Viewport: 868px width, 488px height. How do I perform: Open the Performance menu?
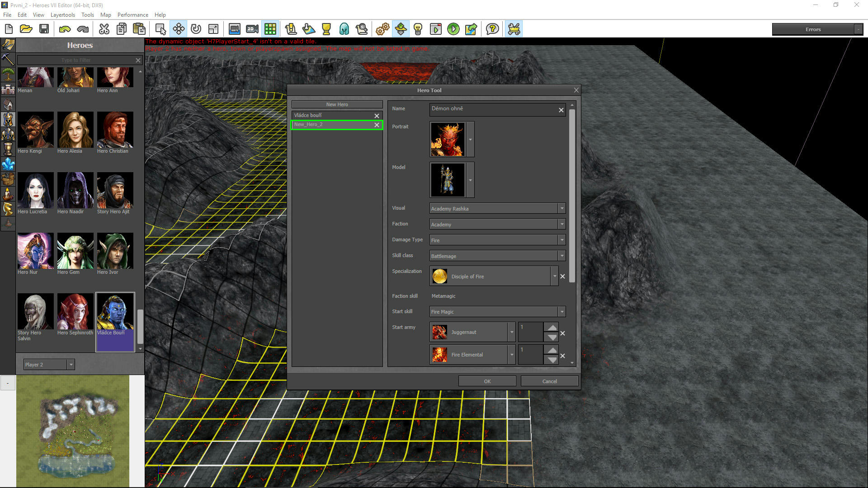(x=132, y=15)
